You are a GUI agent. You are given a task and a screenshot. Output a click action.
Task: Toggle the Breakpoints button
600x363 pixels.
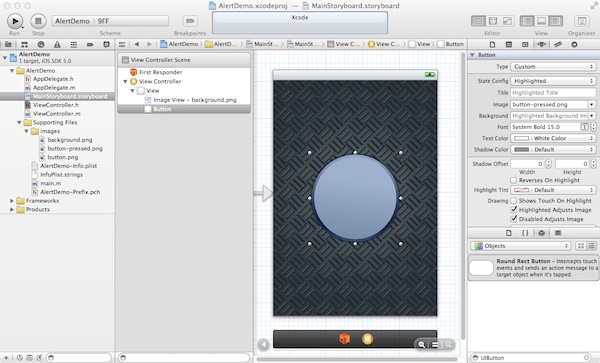(190, 21)
